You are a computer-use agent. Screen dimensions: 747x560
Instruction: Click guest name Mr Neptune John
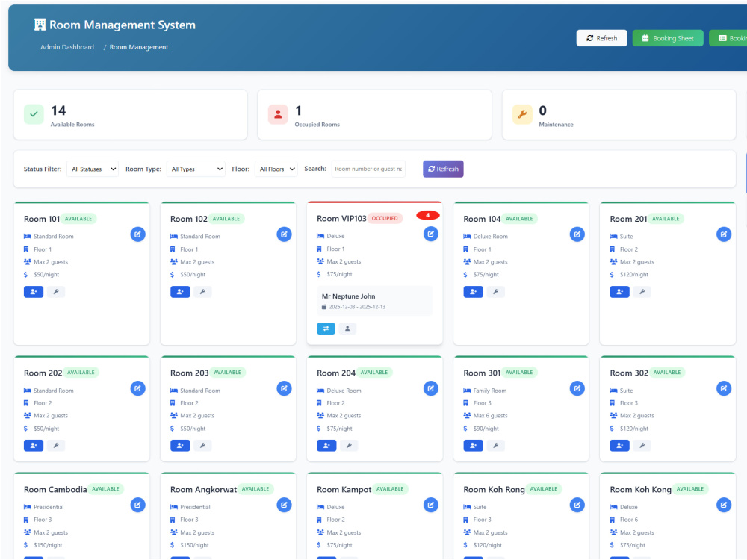point(348,296)
